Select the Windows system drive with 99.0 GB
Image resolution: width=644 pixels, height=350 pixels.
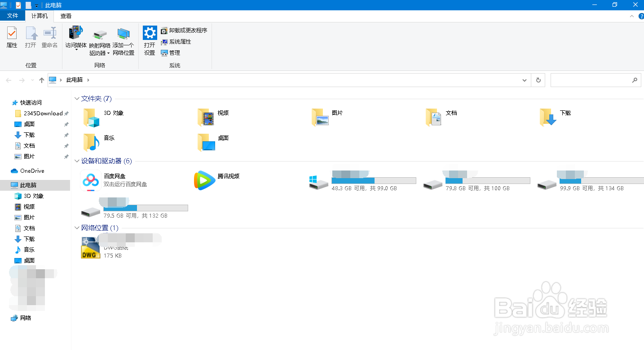point(363,181)
